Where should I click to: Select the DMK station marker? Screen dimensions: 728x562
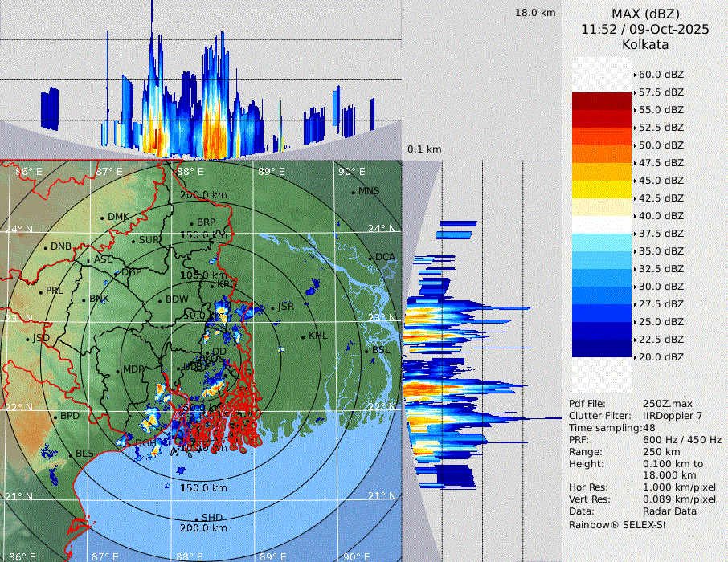coord(102,218)
